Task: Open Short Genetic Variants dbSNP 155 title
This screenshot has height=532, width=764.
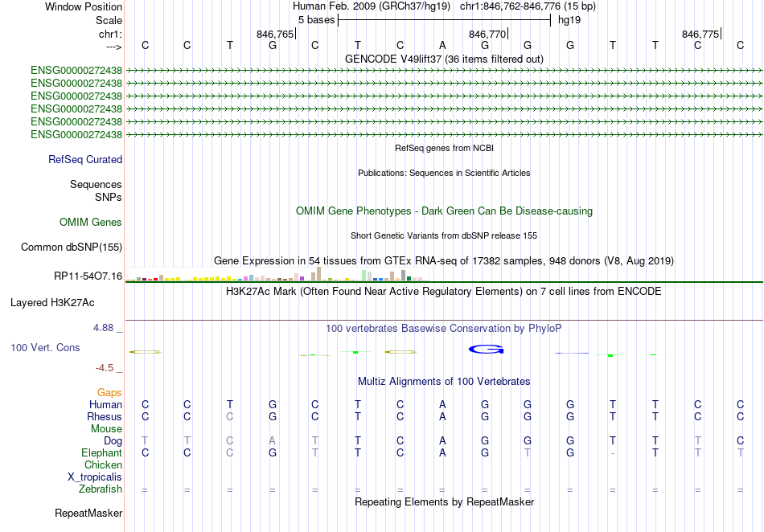Action: pos(444,235)
